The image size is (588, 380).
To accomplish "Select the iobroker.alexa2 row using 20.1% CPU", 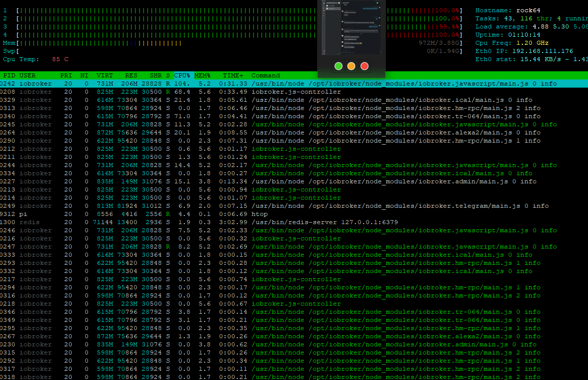I will [x=294, y=133].
